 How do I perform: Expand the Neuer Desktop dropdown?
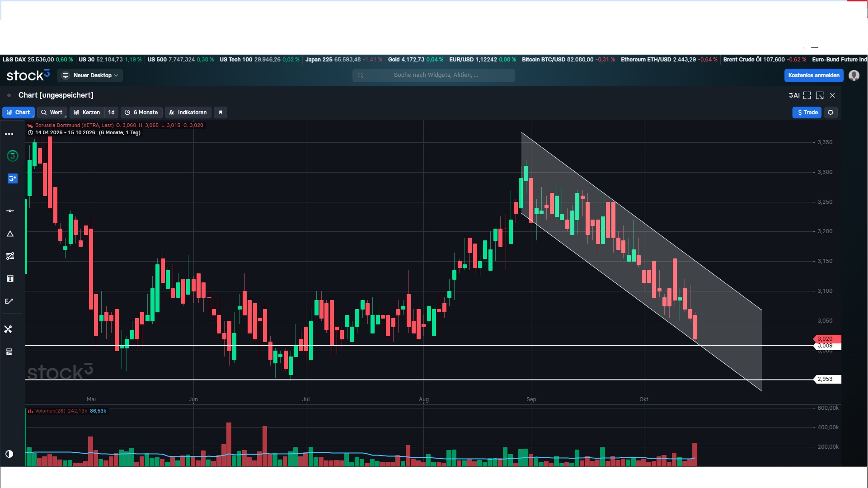(90, 75)
